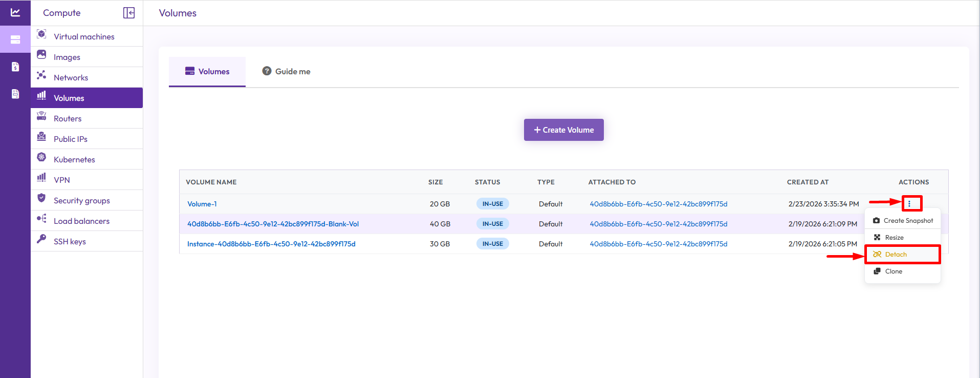
Task: Click the analytics chart icon in left rail
Action: 15,12
